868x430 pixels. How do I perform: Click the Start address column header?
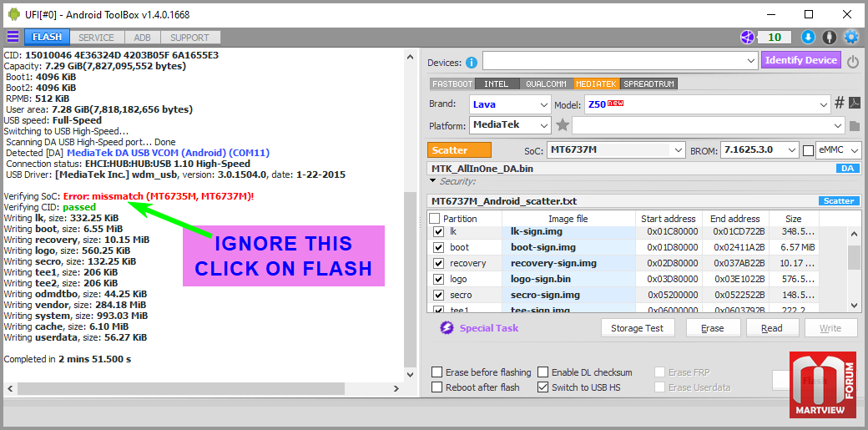669,218
